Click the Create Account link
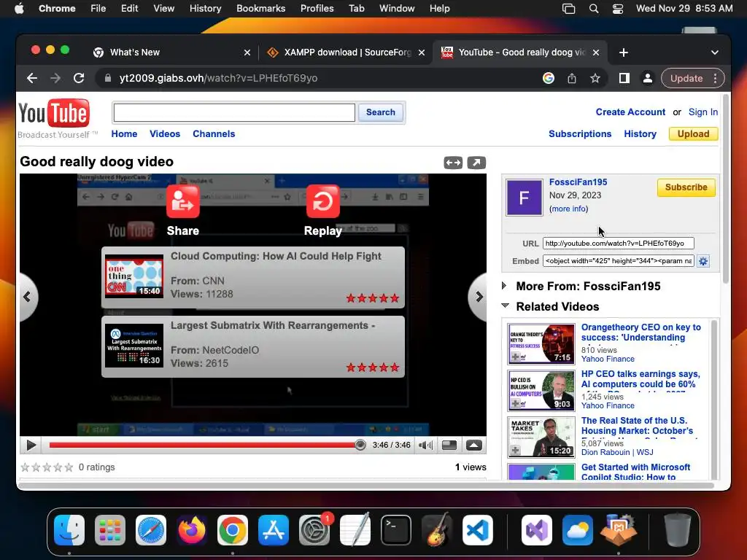The image size is (747, 560). (x=630, y=112)
